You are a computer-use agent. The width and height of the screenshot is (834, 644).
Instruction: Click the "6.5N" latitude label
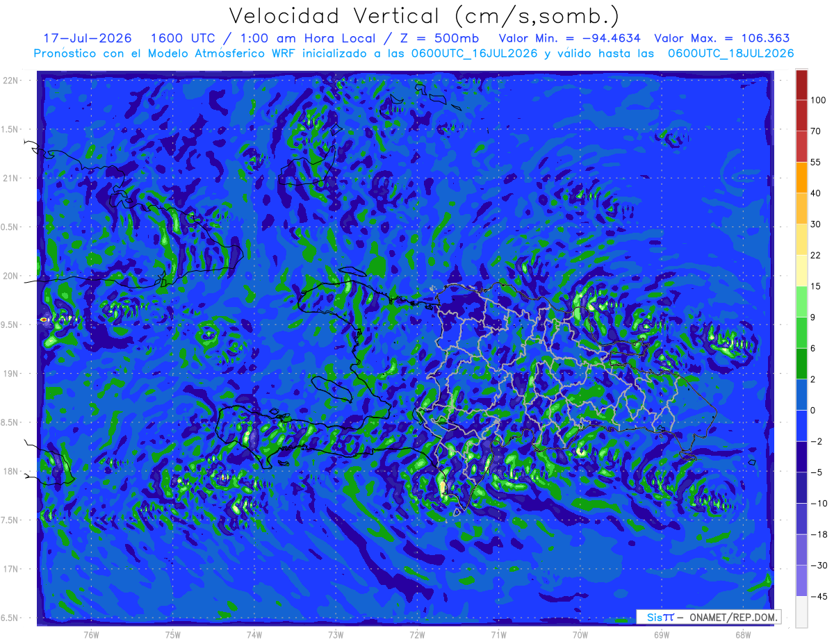[10, 618]
